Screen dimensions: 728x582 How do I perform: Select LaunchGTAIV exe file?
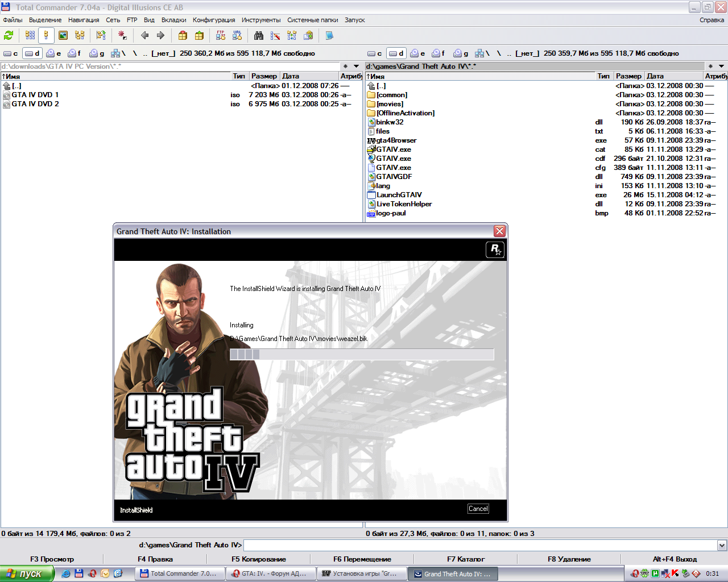tap(546, 195)
